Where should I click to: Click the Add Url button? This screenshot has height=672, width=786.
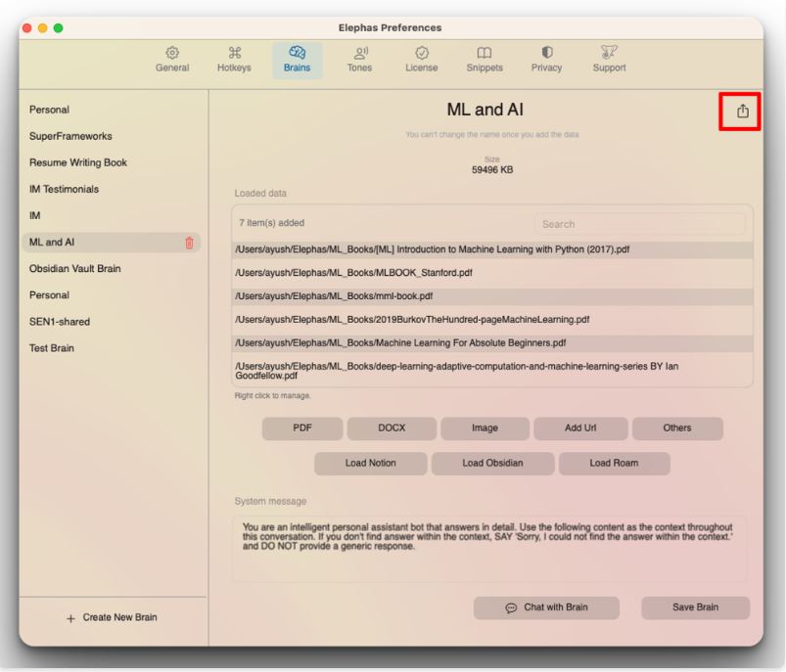coord(579,428)
